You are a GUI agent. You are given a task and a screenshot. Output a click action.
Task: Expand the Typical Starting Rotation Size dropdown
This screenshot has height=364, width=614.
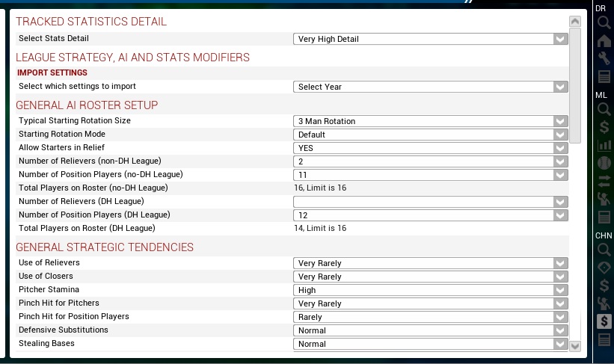pos(430,121)
